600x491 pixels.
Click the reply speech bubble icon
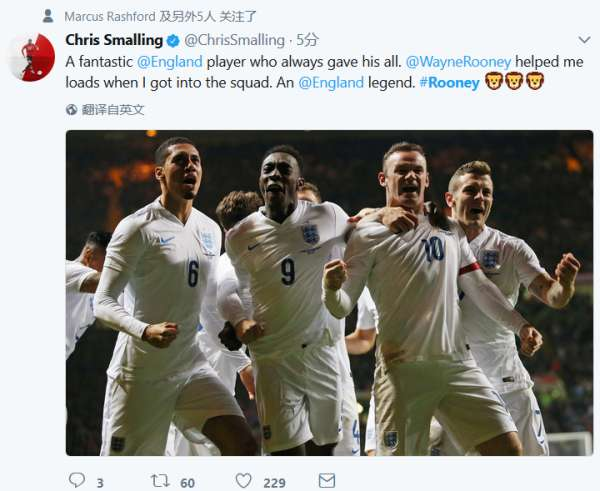(x=77, y=481)
